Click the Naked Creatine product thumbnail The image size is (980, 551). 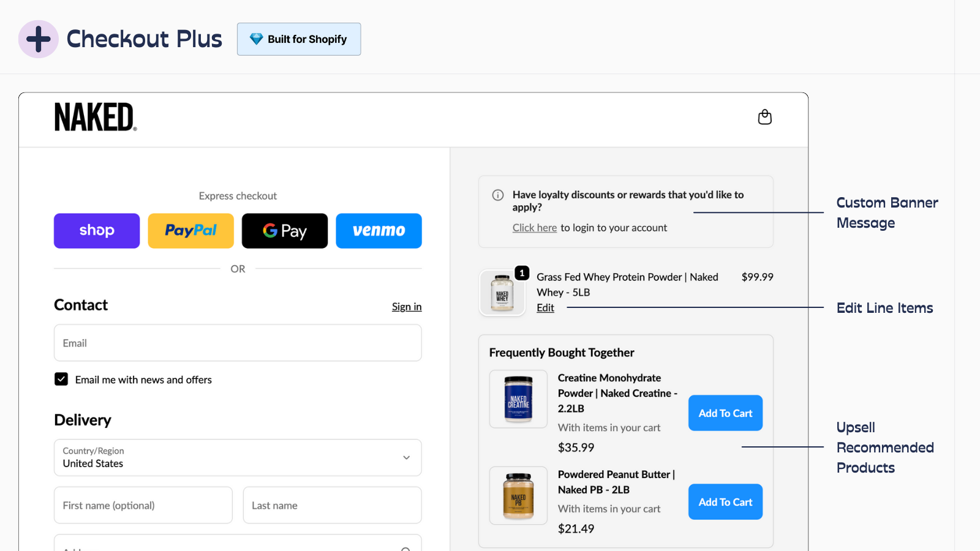pos(518,399)
